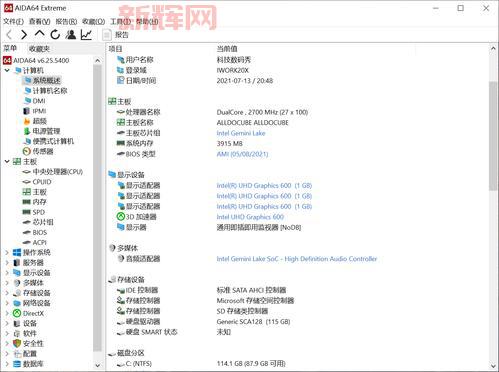Click the 数据库 database icon
This screenshot has width=499, height=372.
[x=17, y=364]
